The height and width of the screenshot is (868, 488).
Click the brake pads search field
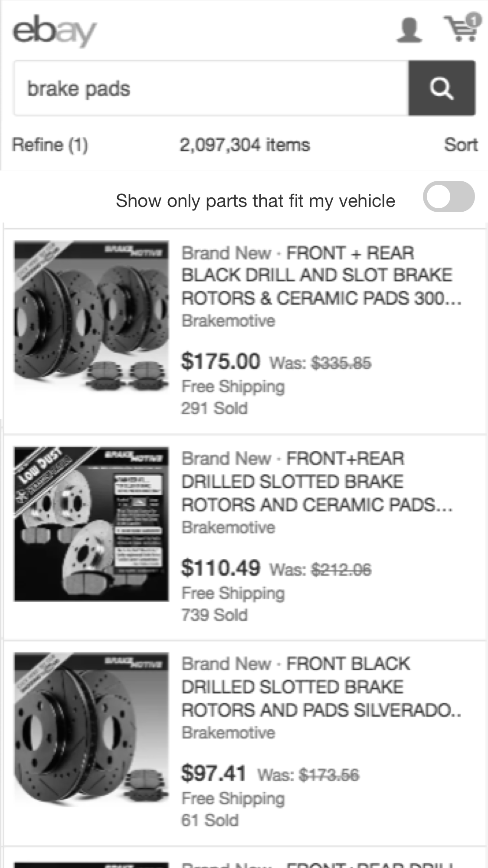(210, 88)
